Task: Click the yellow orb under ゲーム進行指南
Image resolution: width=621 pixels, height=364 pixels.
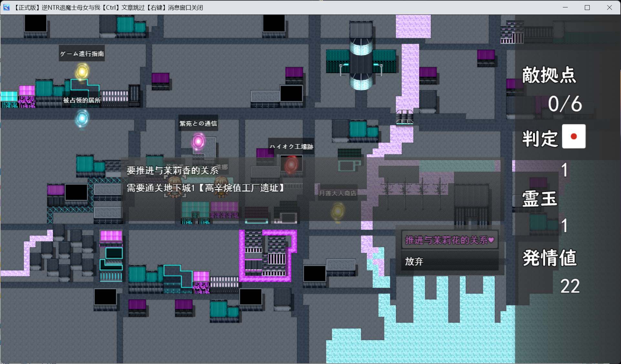Action: point(82,71)
